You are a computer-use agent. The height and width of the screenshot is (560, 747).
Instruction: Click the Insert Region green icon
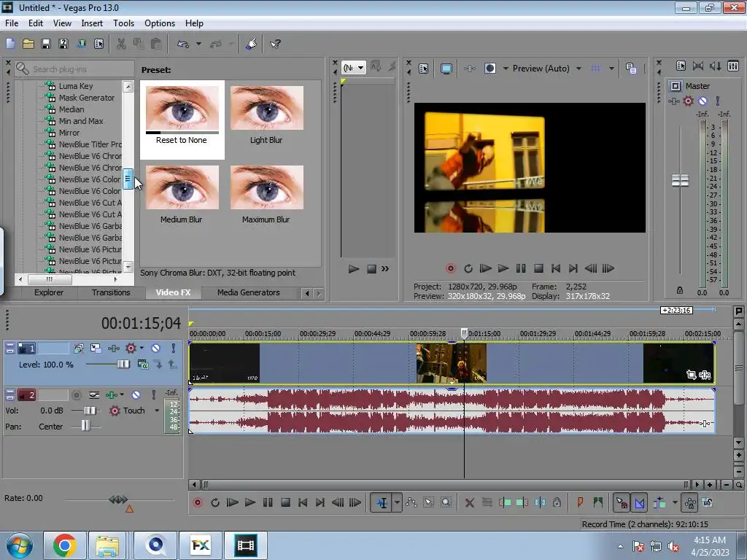point(598,502)
